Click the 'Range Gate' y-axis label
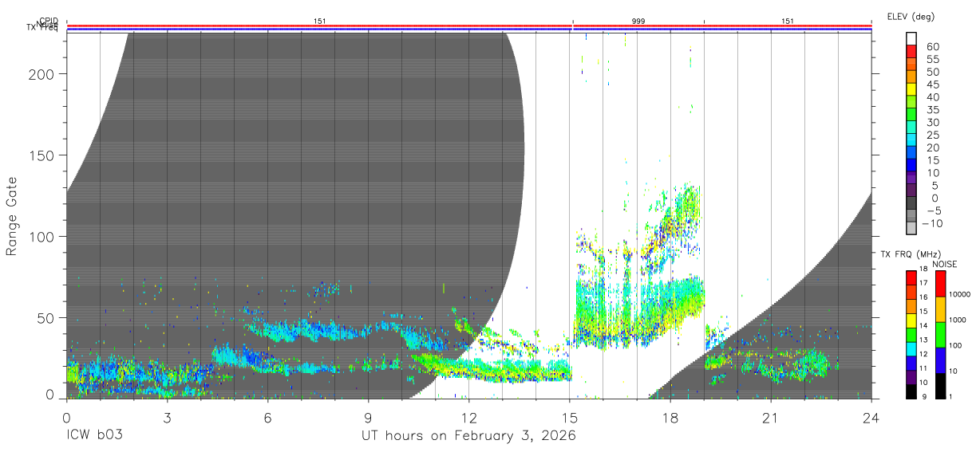This screenshot has height=452, width=980. click(x=12, y=215)
